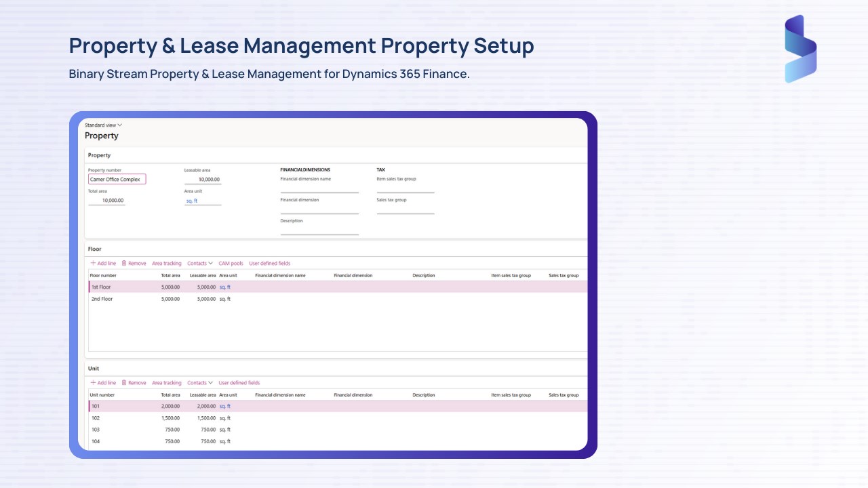868x488 pixels.
Task: Collapse the Property section header
Action: pyautogui.click(x=336, y=155)
